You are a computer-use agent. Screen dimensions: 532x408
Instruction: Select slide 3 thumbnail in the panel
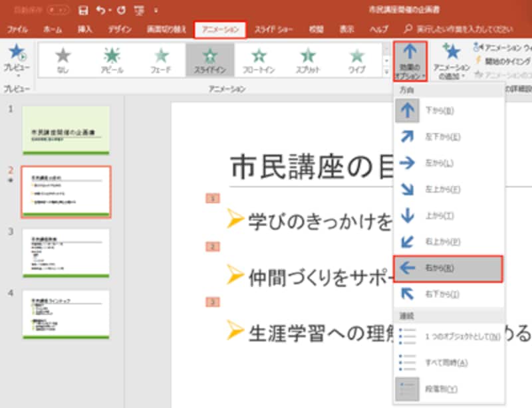pyautogui.click(x=66, y=253)
